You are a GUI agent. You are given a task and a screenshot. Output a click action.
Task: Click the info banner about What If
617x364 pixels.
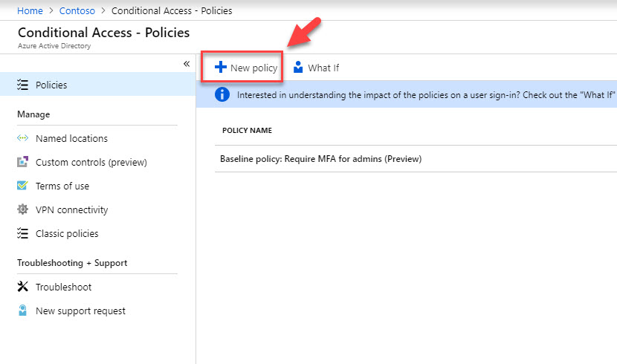pyautogui.click(x=407, y=94)
